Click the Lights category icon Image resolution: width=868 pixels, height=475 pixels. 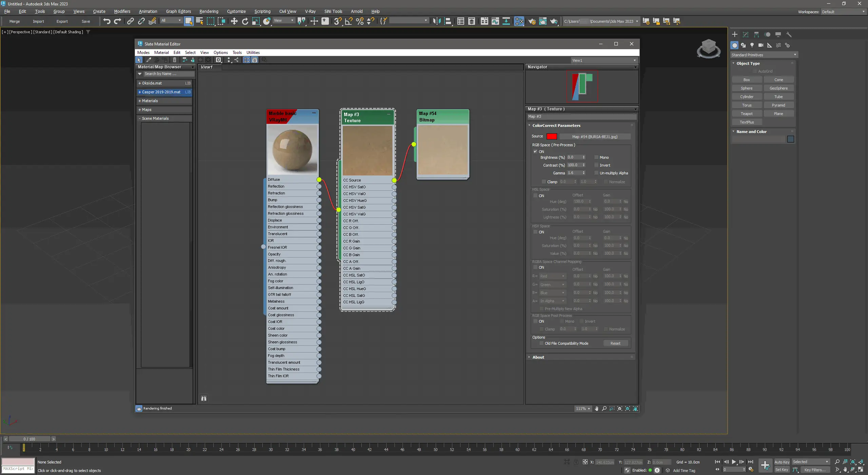[x=752, y=45]
